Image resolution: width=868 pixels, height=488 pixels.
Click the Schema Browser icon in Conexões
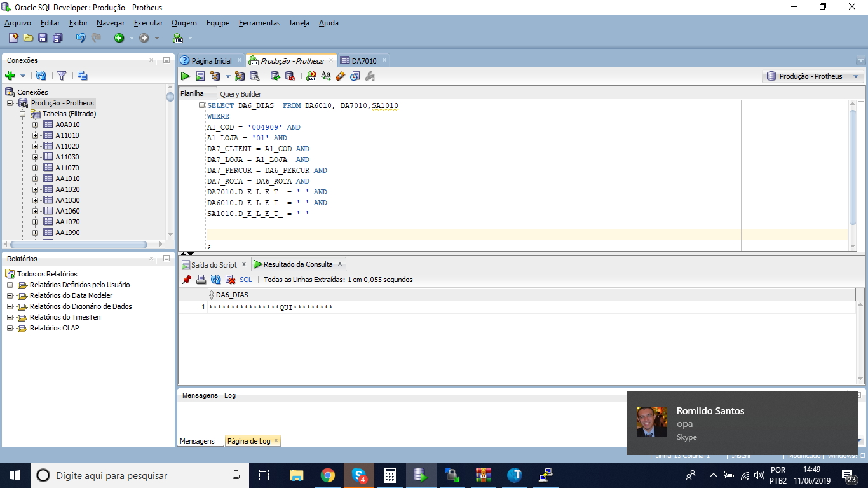(x=83, y=76)
